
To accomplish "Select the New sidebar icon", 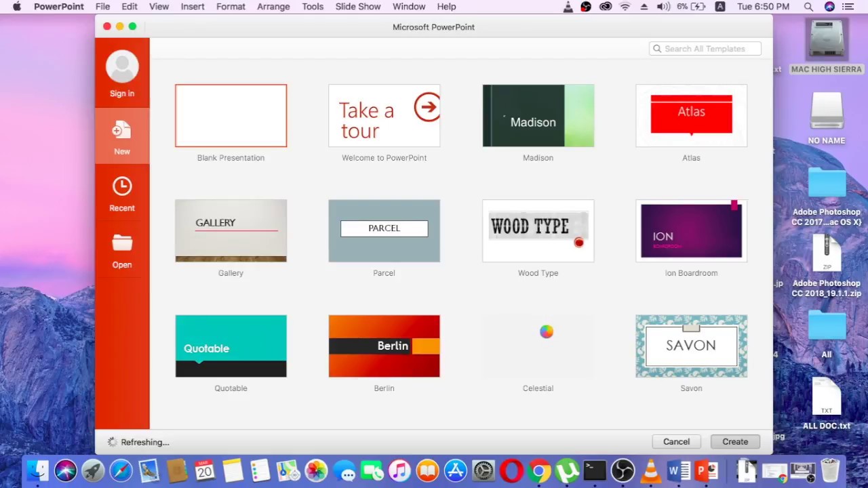I will point(122,130).
